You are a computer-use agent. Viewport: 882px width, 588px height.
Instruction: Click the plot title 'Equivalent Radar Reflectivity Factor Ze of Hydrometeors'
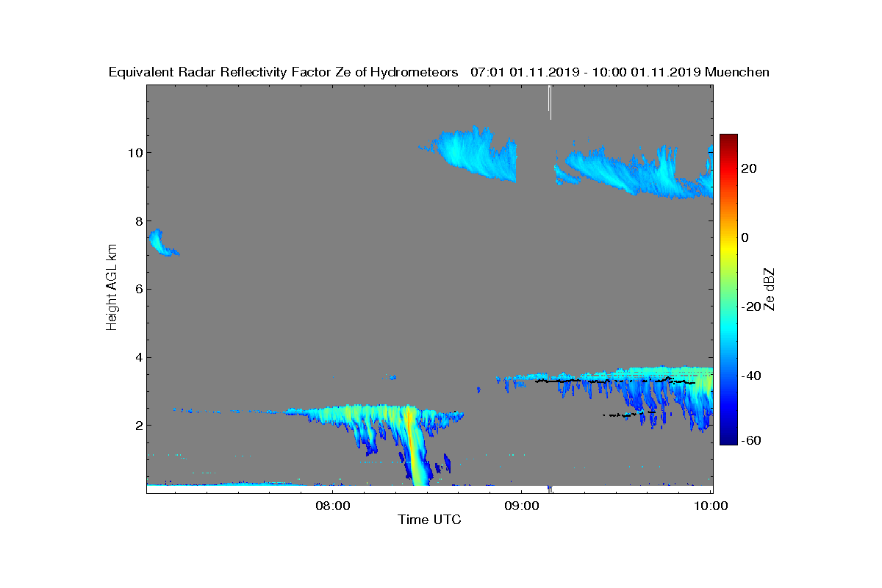click(283, 72)
